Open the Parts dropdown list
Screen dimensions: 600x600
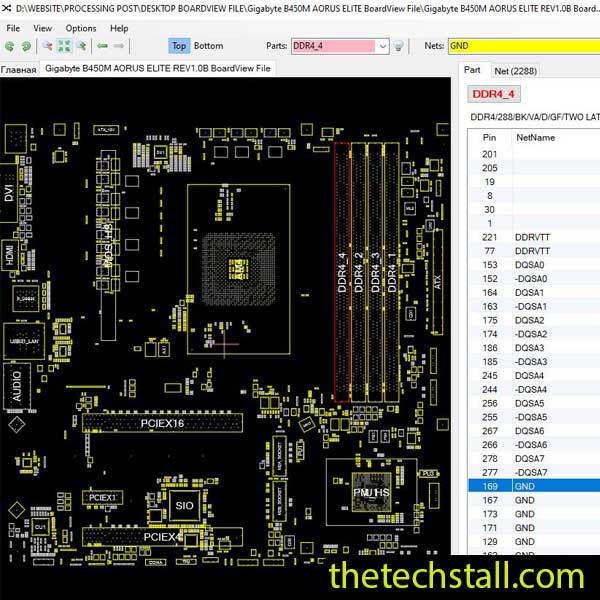[x=383, y=46]
